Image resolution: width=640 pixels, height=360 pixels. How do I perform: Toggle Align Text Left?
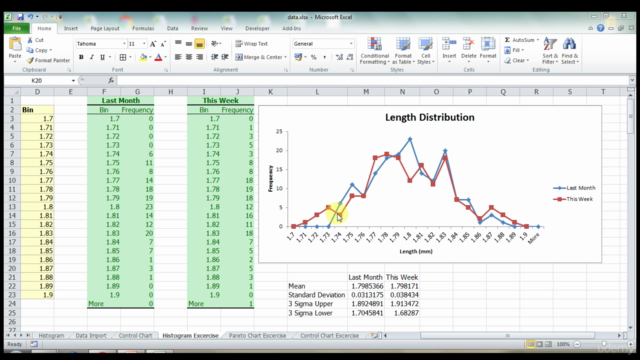[x=178, y=57]
